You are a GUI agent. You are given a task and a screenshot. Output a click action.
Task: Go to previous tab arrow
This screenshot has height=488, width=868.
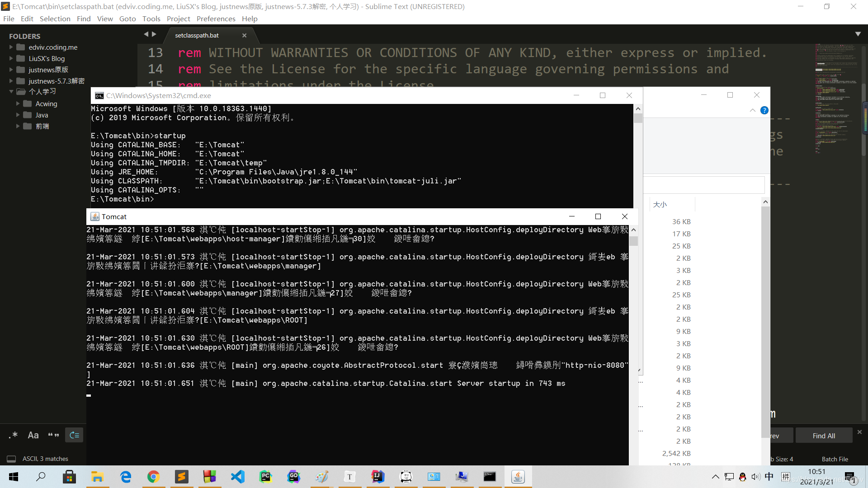point(146,34)
